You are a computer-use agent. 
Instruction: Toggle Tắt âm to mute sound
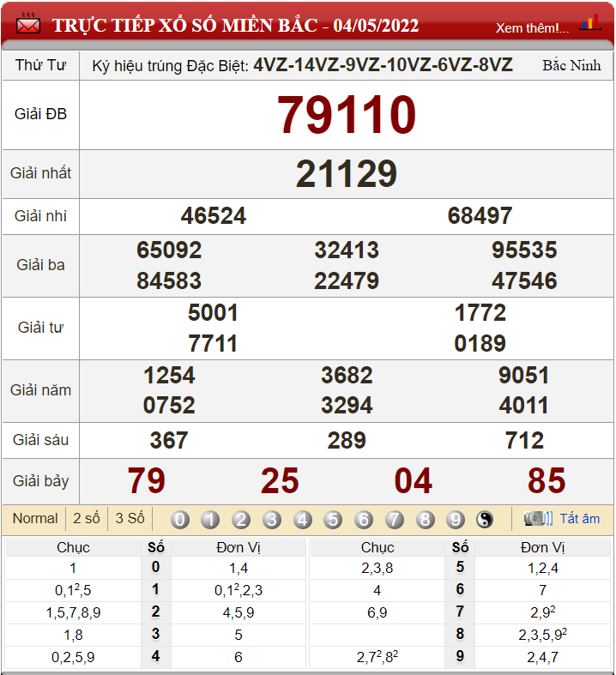(x=580, y=519)
